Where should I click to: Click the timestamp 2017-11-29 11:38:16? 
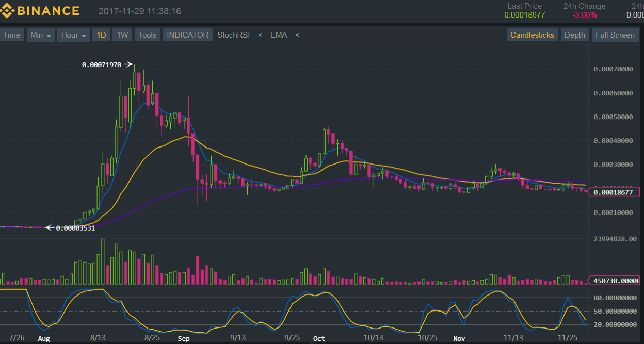[x=140, y=11]
